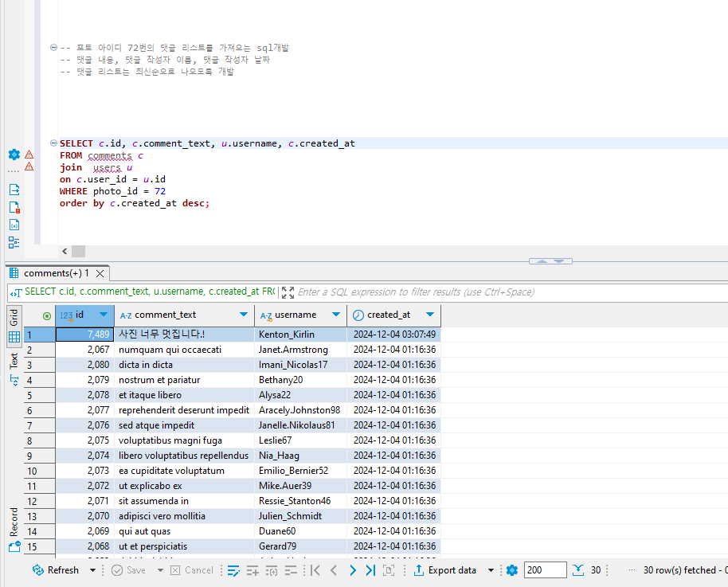Image resolution: width=728 pixels, height=587 pixels.
Task: Click the delete row icon
Action: (291, 570)
